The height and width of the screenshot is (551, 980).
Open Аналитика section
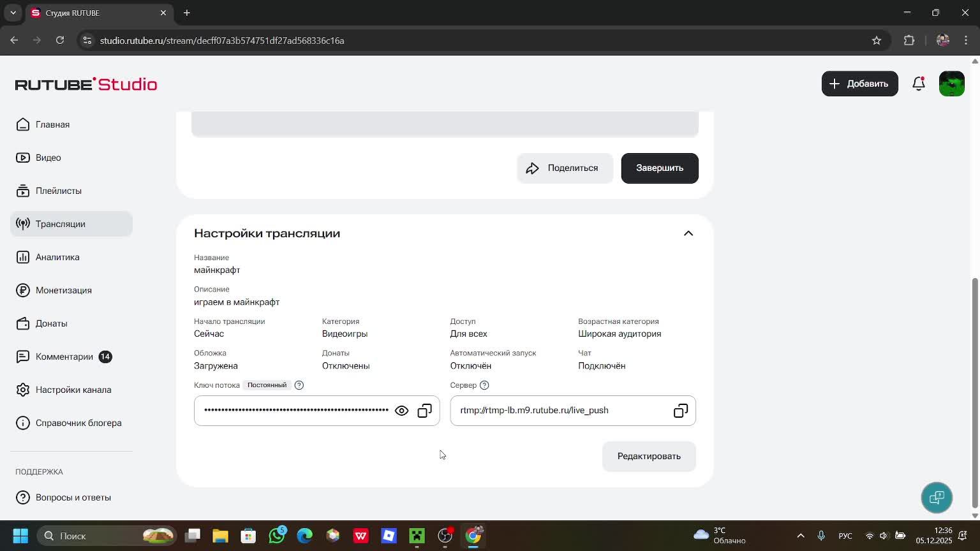click(x=71, y=257)
